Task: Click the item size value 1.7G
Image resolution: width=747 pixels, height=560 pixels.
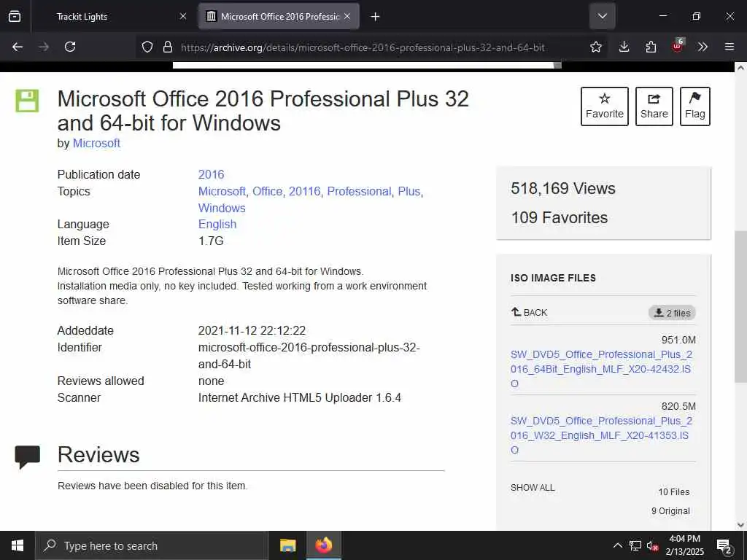Action: click(x=211, y=241)
